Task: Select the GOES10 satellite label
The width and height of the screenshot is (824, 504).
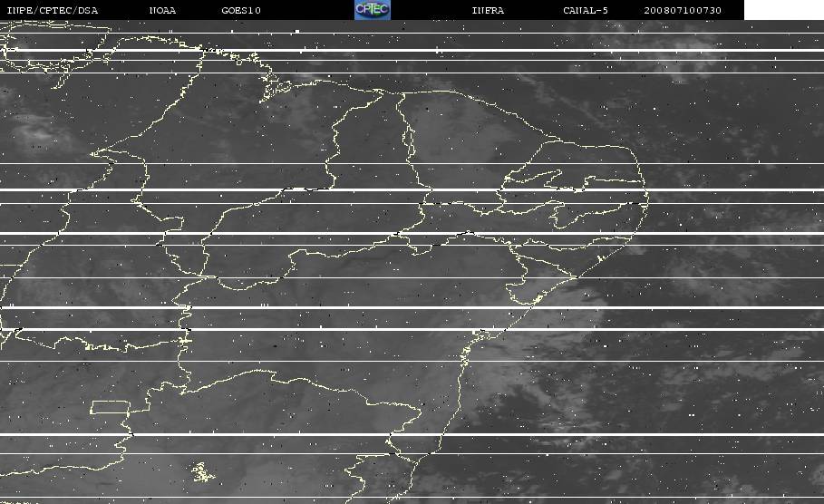Action: [241, 10]
